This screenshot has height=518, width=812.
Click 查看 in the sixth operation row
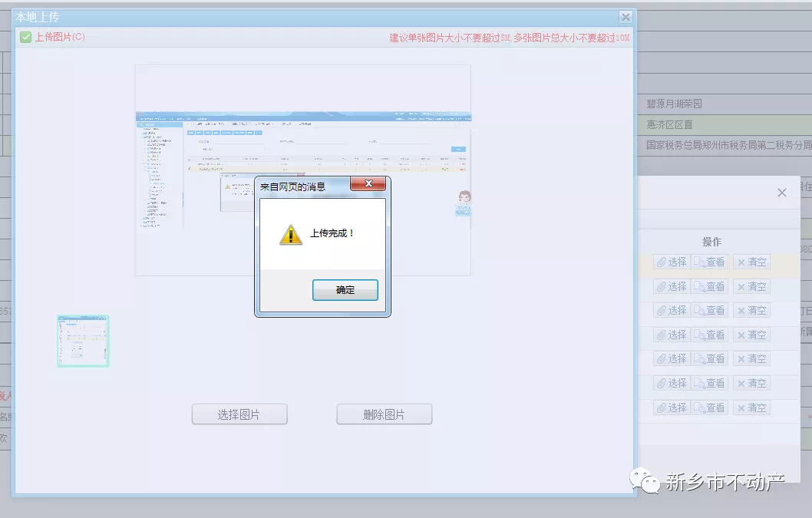click(x=709, y=383)
